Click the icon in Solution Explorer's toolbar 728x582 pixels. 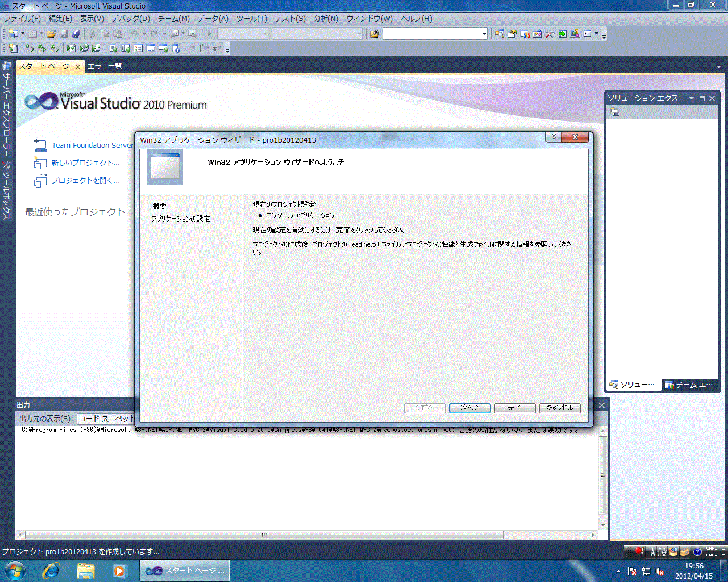[615, 112]
